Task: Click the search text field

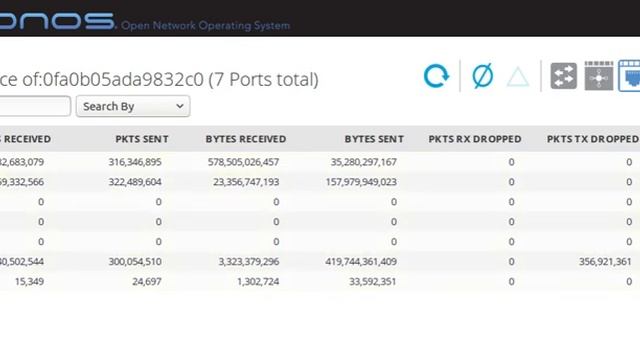Action: pyautogui.click(x=35, y=106)
